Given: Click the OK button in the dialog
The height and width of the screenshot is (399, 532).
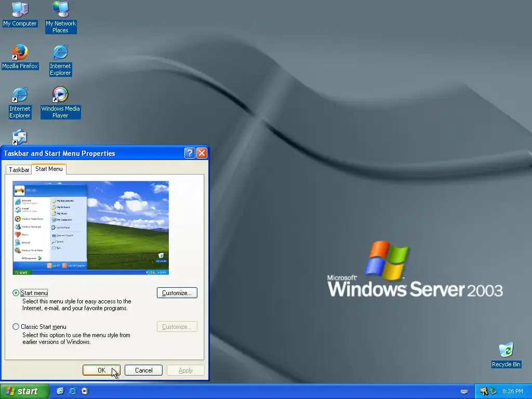Looking at the screenshot, I should click(101, 370).
